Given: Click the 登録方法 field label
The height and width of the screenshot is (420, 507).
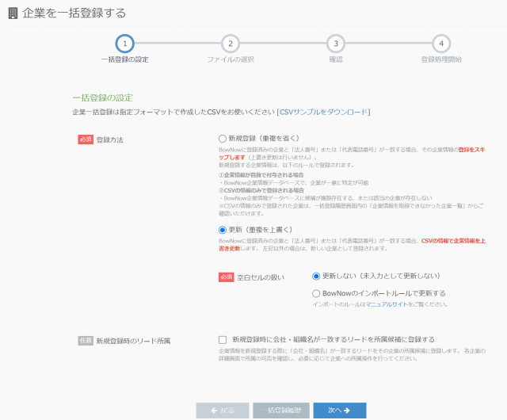Looking at the screenshot, I should (x=110, y=139).
